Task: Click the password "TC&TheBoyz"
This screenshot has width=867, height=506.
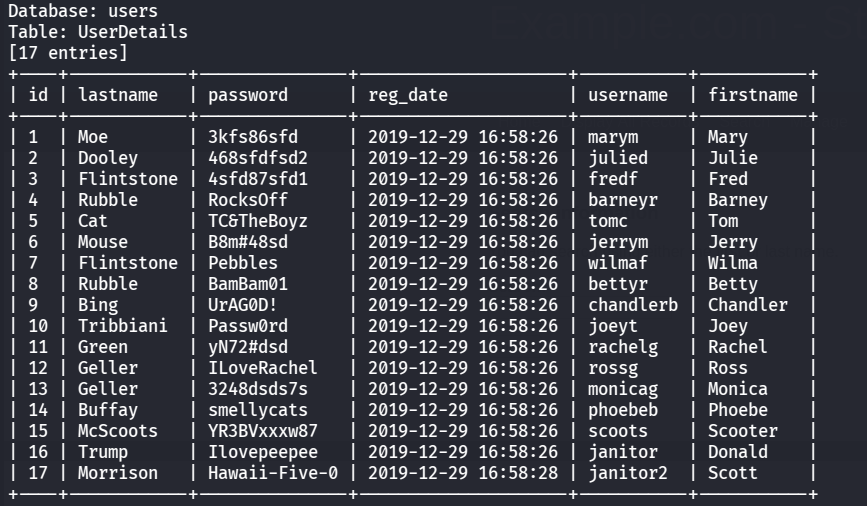Action: tap(258, 221)
